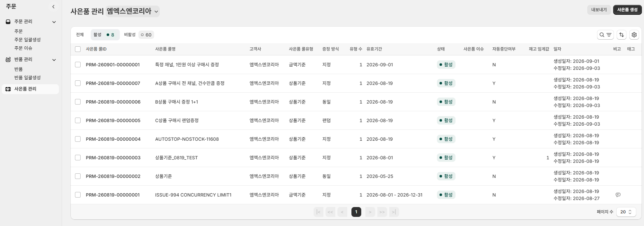
Task: Click the 반품 관리 return icon
Action: [8, 60]
